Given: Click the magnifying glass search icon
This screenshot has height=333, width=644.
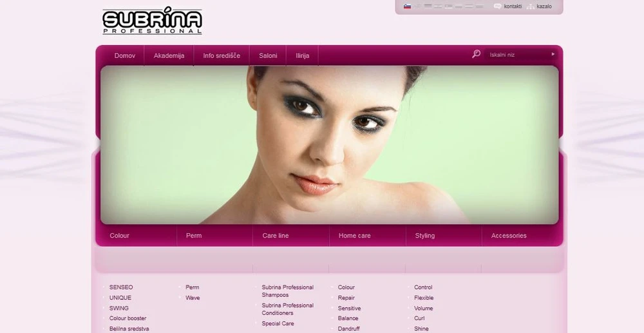Looking at the screenshot, I should 476,54.
